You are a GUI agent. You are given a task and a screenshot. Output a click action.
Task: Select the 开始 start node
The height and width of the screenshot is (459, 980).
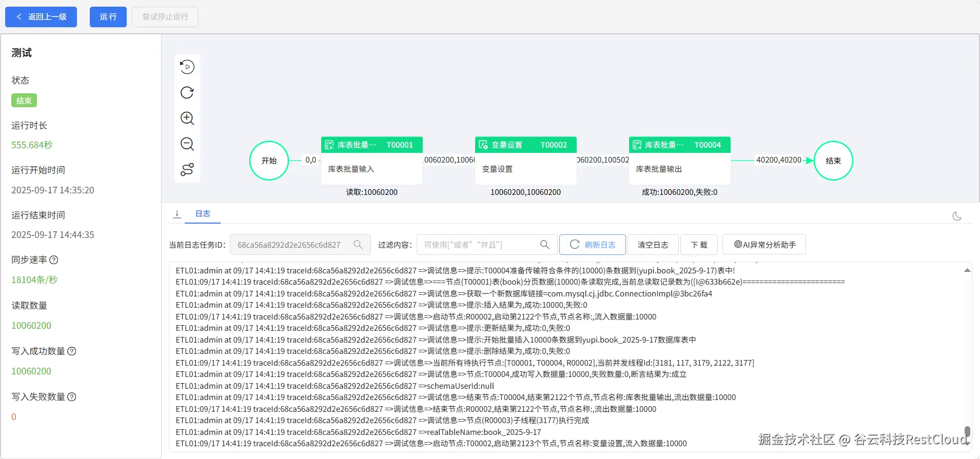269,161
